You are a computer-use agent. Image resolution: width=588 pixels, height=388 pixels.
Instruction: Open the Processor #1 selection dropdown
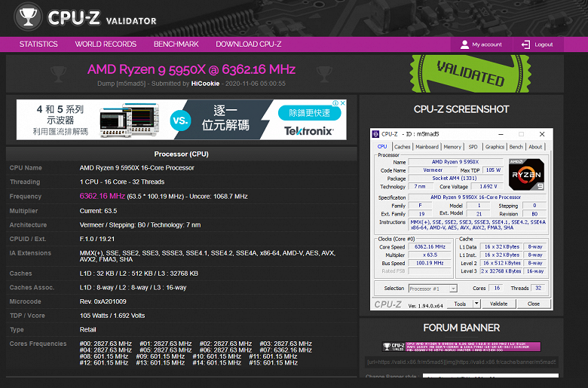[x=431, y=288]
